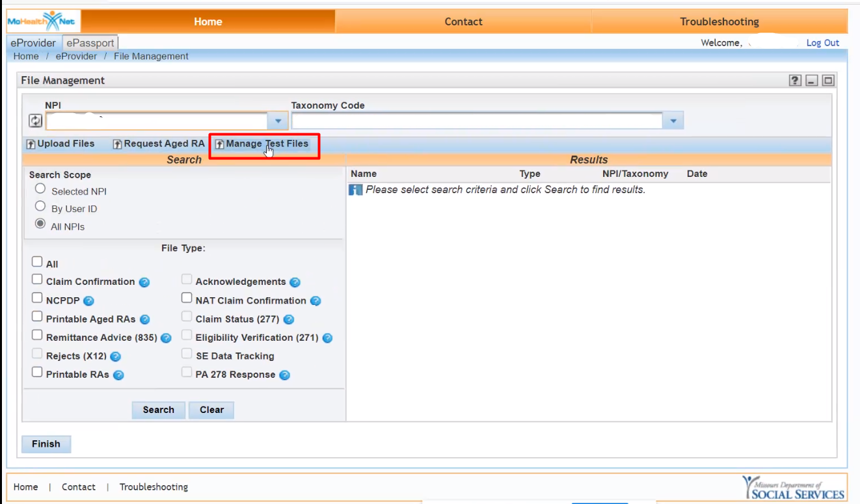The width and height of the screenshot is (860, 504).
Task: Click the info icon in Results panel
Action: (355, 190)
